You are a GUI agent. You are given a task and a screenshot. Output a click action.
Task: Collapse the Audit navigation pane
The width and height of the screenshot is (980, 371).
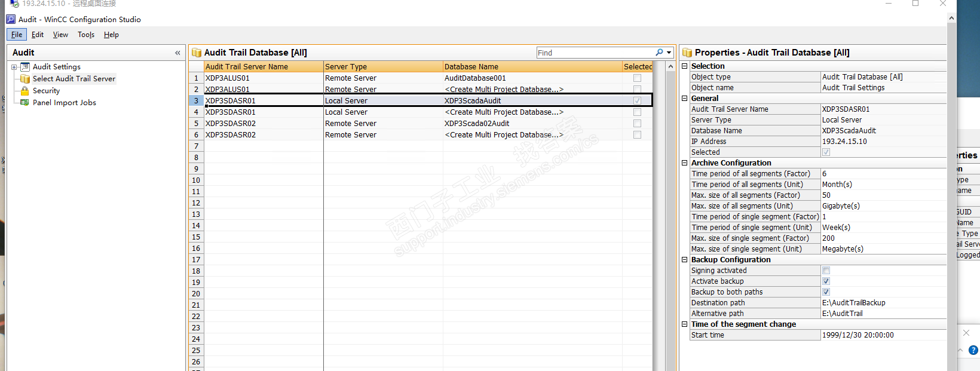[x=177, y=53]
